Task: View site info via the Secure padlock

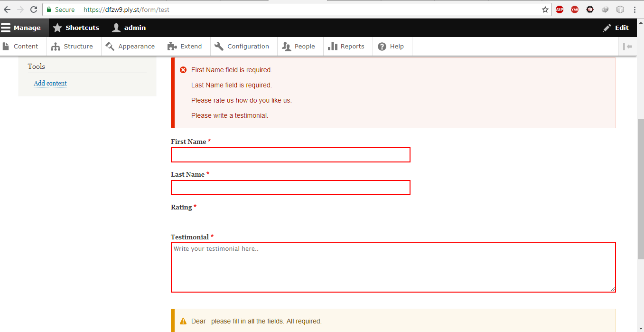Action: (61, 9)
